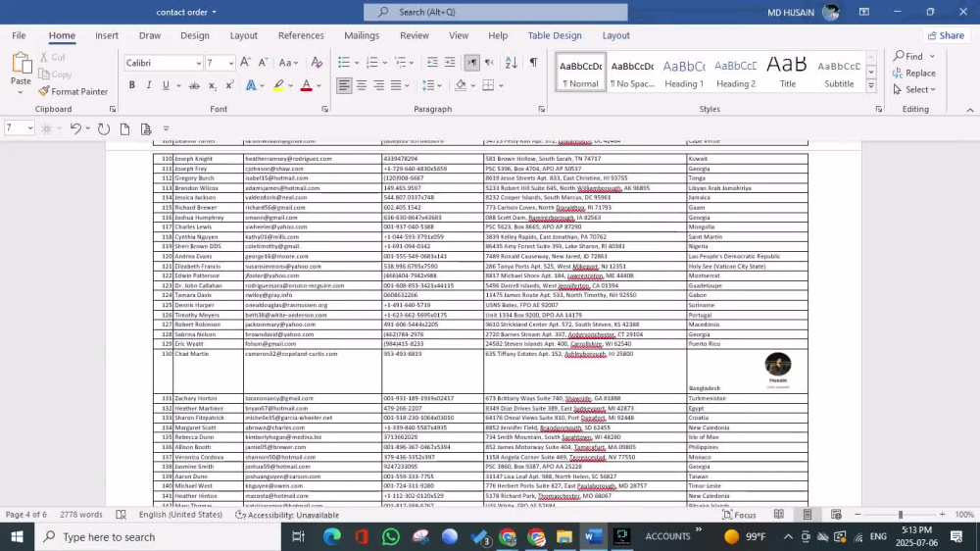Switch to the Mailings tab
The width and height of the screenshot is (980, 551).
point(362,35)
